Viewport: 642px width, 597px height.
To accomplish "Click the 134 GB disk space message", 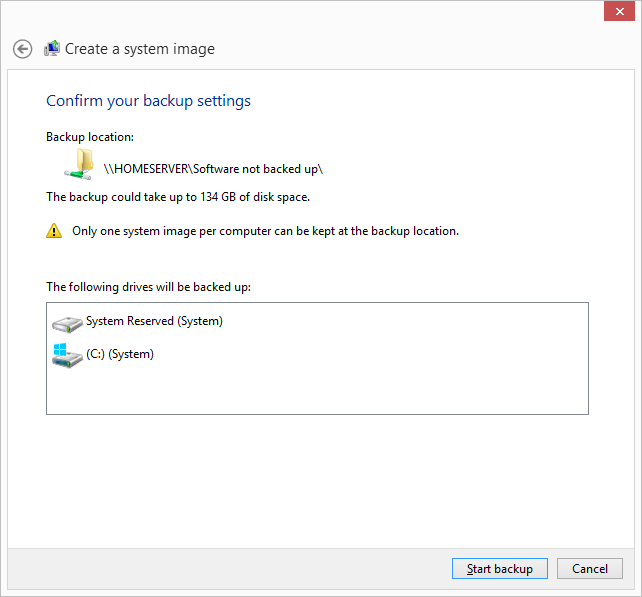I will coord(178,197).
